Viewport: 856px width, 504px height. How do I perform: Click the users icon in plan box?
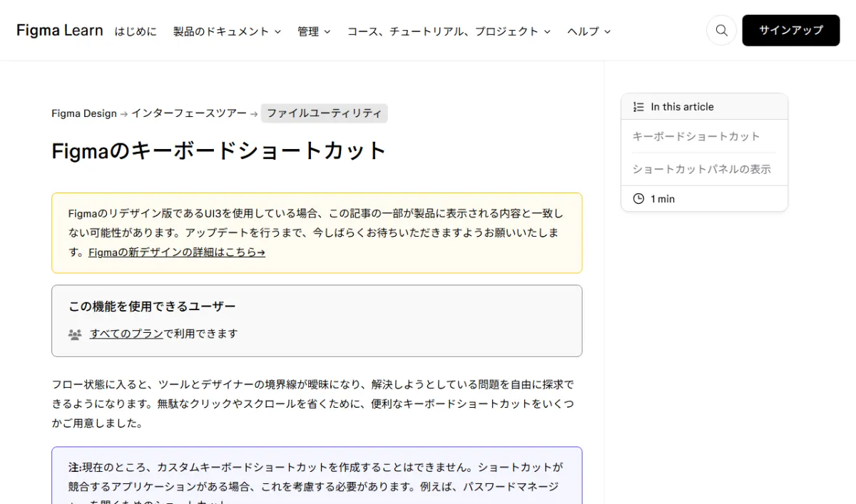[75, 334]
